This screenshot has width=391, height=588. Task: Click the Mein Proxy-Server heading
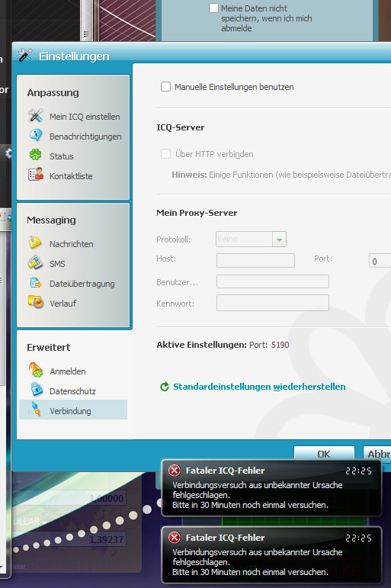[197, 213]
